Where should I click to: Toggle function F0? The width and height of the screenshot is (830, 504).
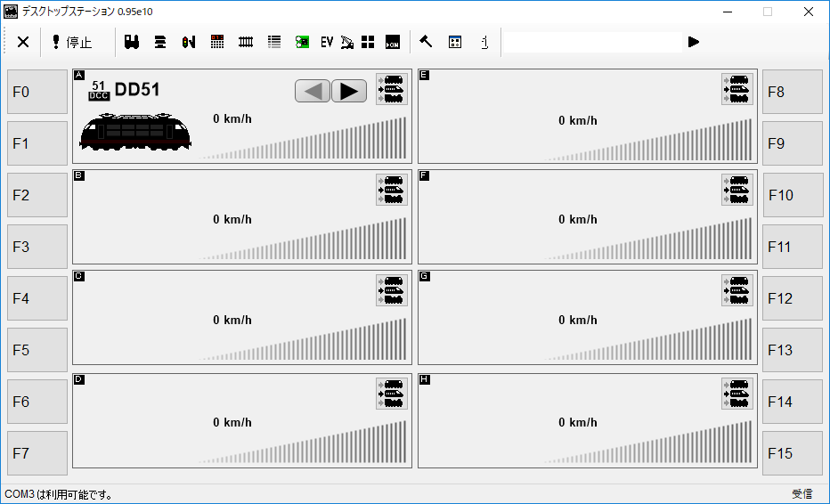click(x=37, y=92)
